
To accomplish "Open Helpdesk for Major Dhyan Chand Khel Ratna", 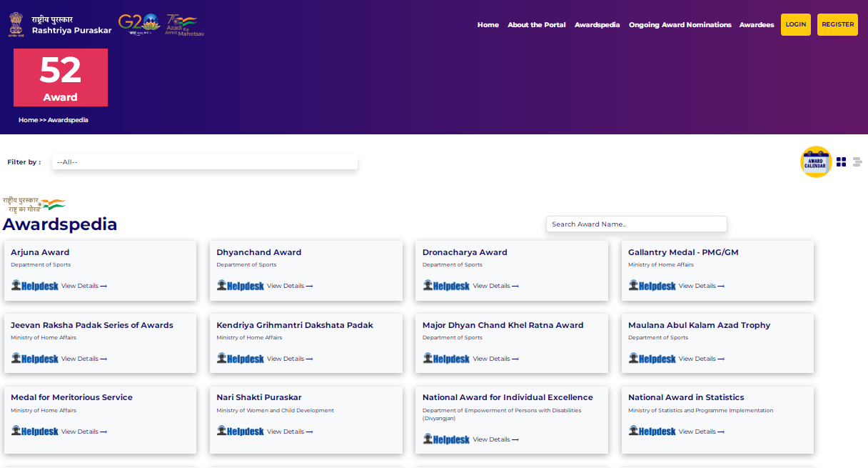I will [446, 359].
